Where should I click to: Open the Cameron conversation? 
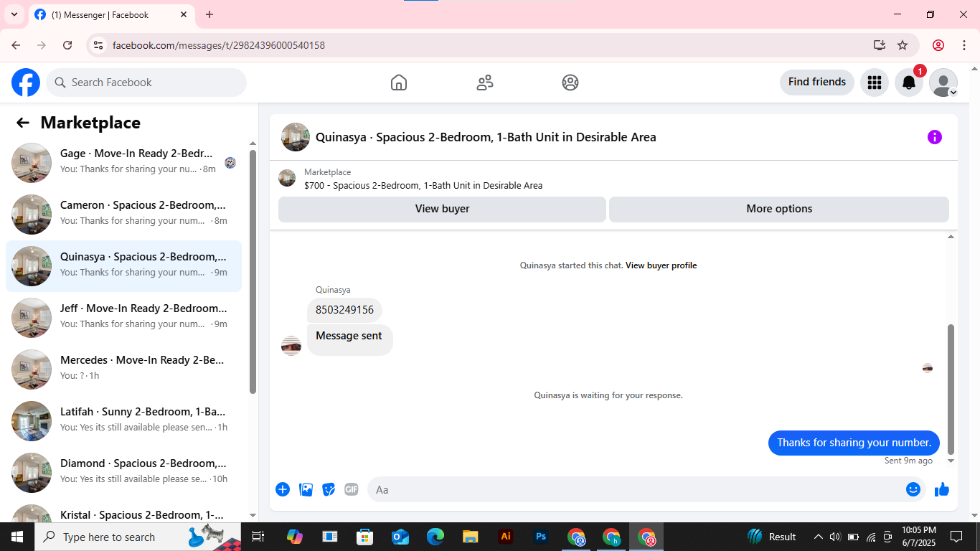pyautogui.click(x=123, y=215)
